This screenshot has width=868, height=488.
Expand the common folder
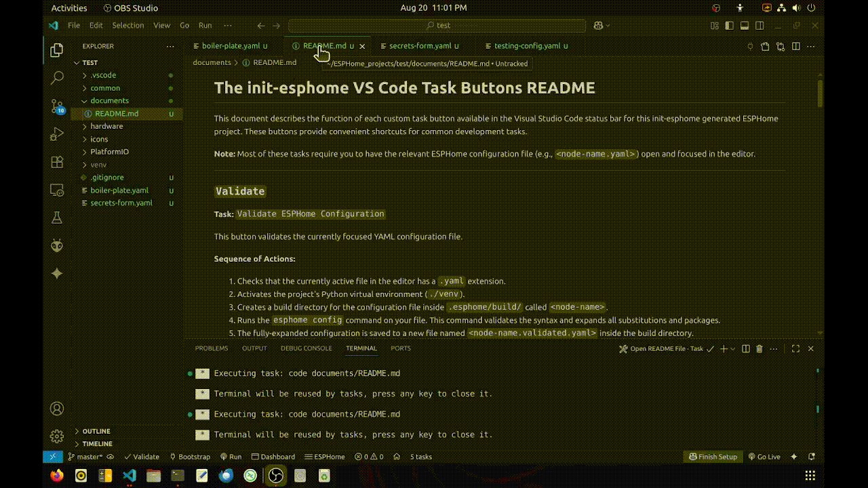pyautogui.click(x=105, y=88)
